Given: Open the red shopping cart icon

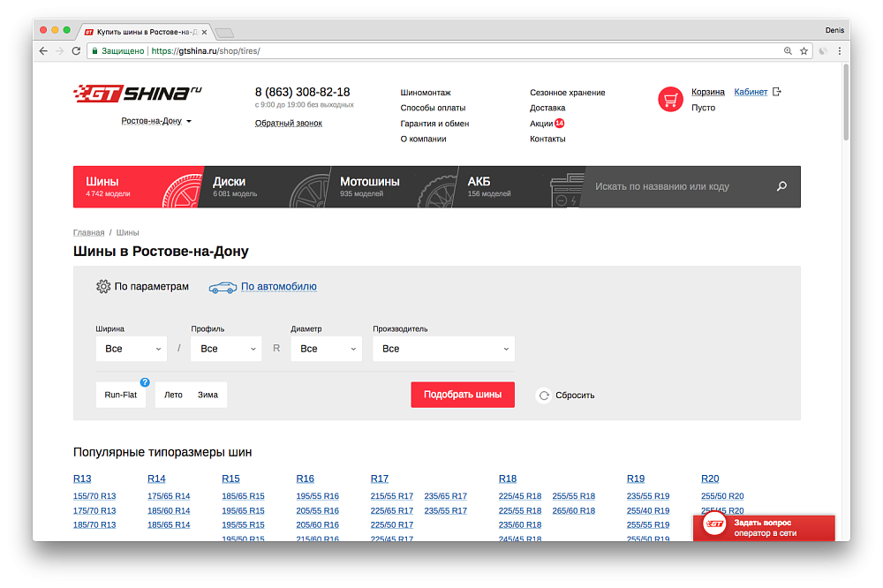Looking at the screenshot, I should coord(670,100).
